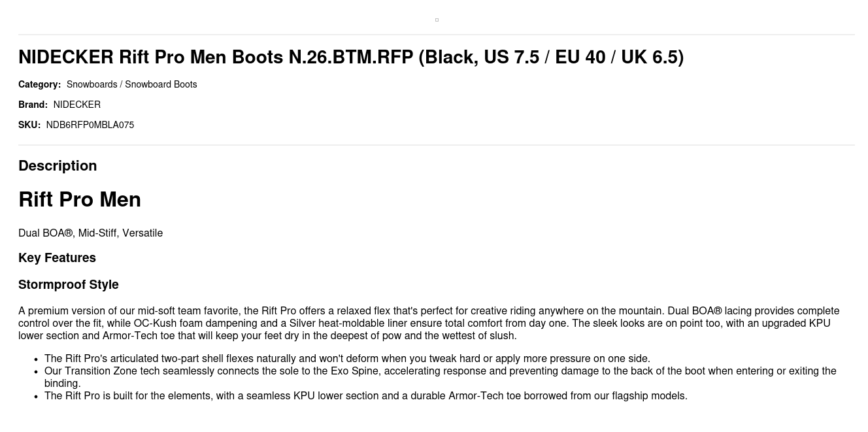Click the SKU code NDB6RFP0MBLA075
This screenshot has width=868, height=432.
coord(90,125)
